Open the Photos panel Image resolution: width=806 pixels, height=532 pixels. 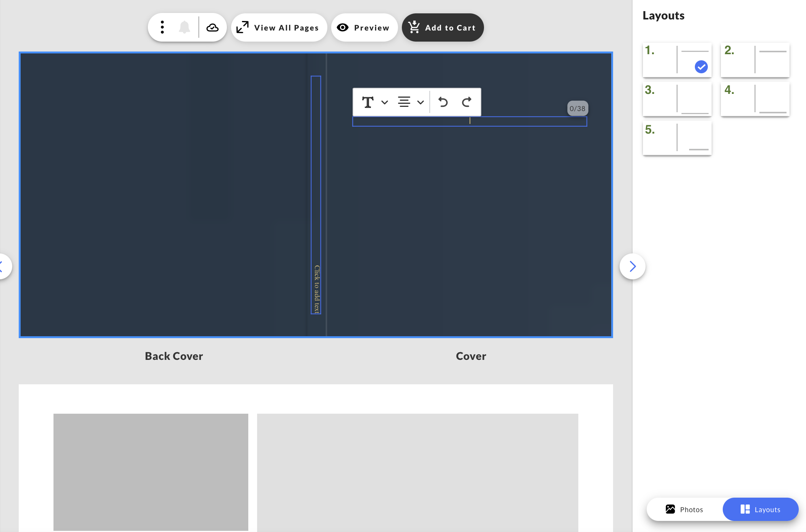coord(683,509)
